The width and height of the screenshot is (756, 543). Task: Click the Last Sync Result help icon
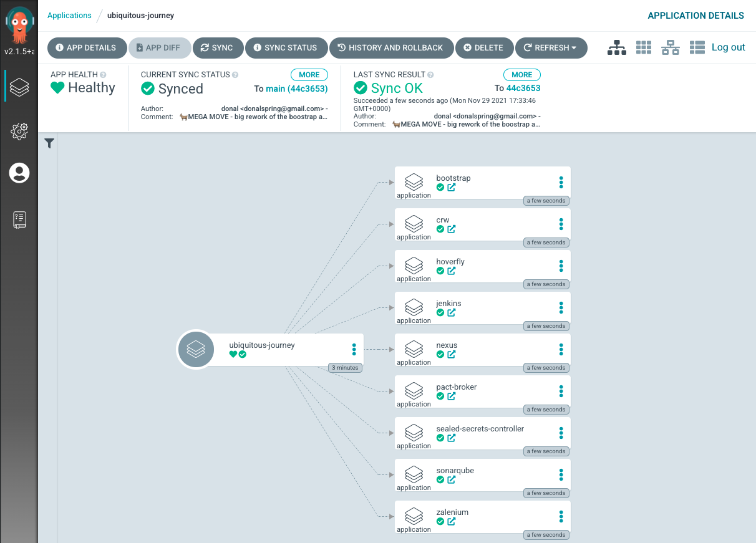pos(430,75)
